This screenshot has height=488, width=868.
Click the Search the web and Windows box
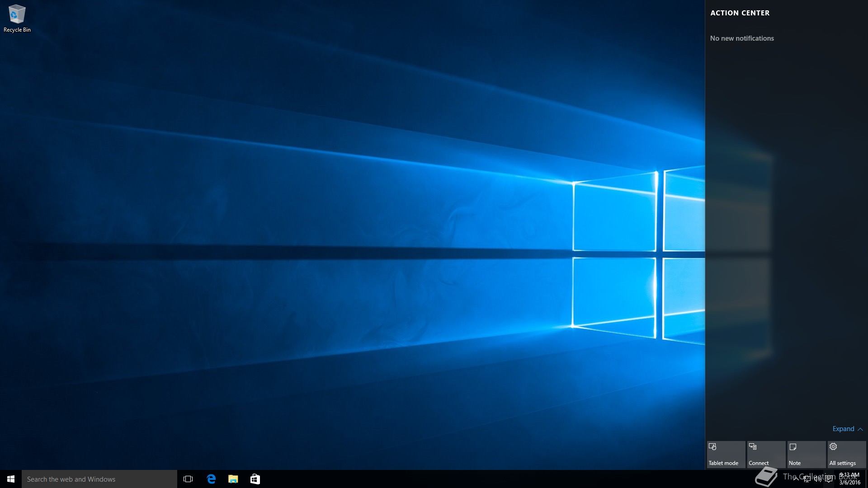(99, 479)
